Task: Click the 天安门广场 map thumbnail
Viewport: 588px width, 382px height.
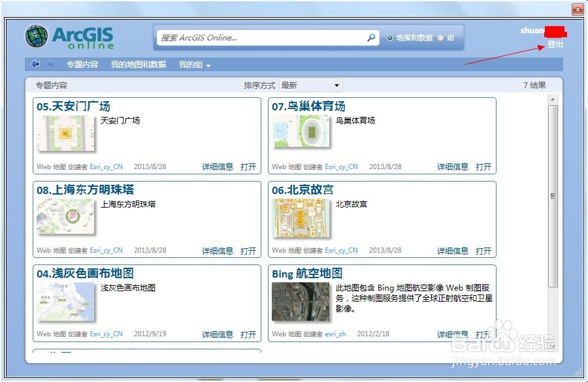Action: click(65, 133)
